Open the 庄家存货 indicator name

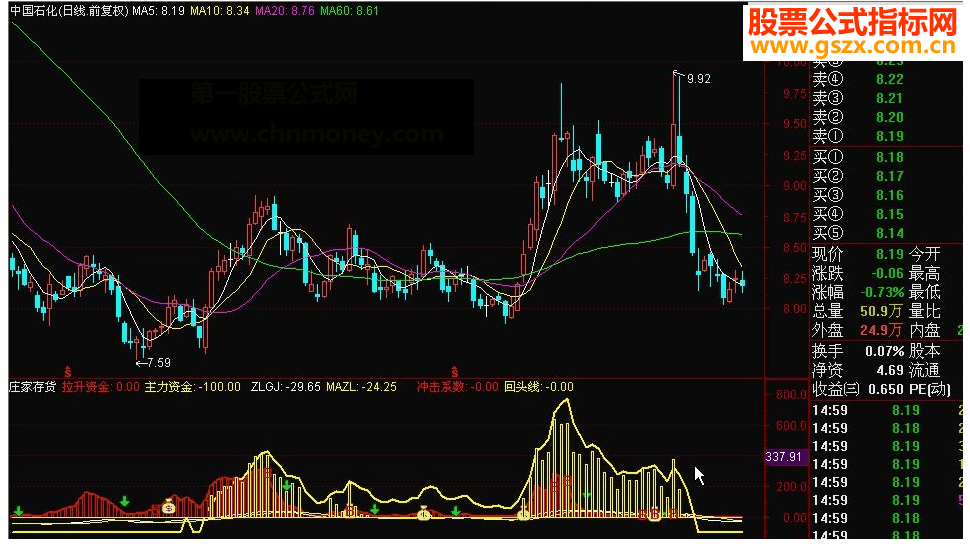33,387
